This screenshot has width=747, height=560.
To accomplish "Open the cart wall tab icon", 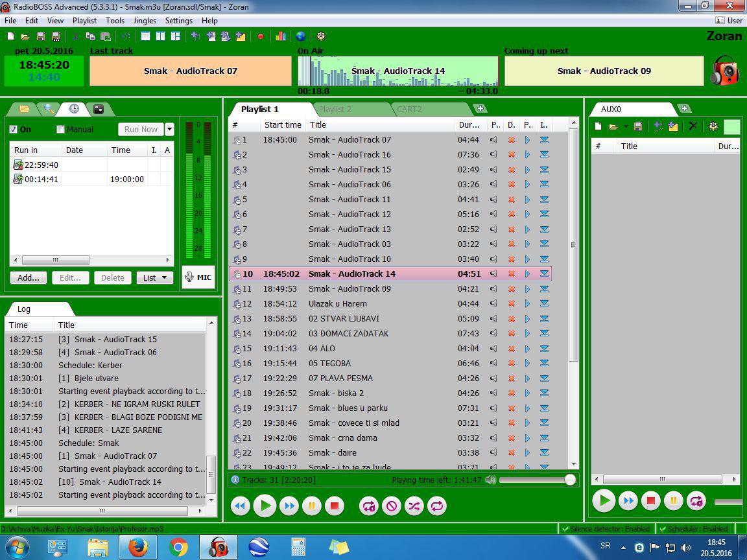I will pyautogui.click(x=99, y=109).
